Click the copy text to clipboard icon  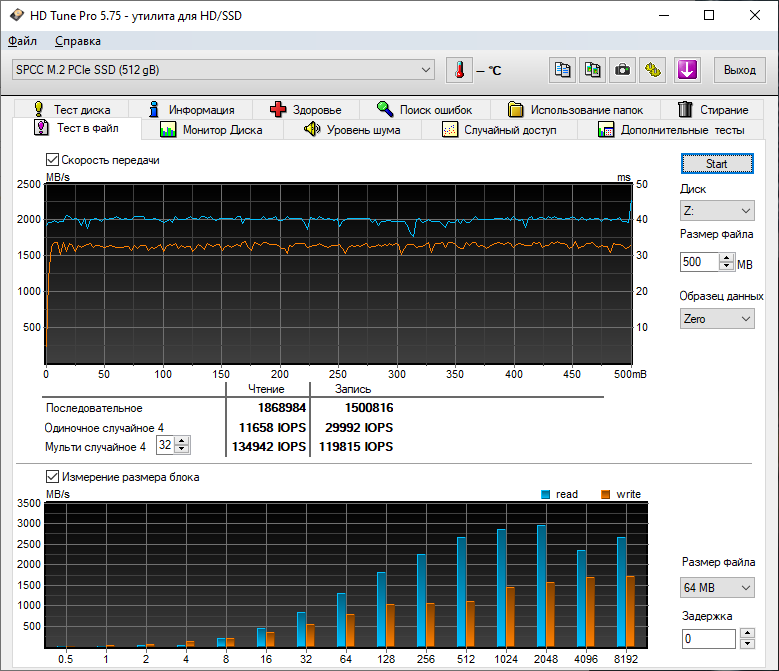[x=563, y=70]
